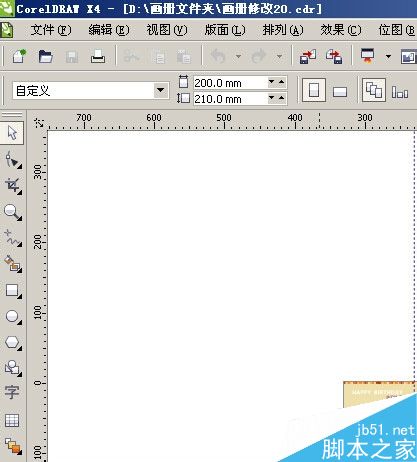Viewport: 417px width, 462px height.
Task: Decrease the page width 200.0 mm value
Action: (272, 82)
